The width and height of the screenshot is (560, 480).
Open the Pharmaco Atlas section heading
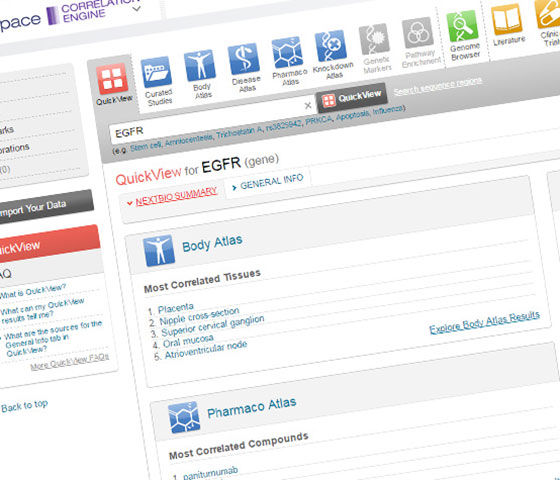pyautogui.click(x=252, y=408)
